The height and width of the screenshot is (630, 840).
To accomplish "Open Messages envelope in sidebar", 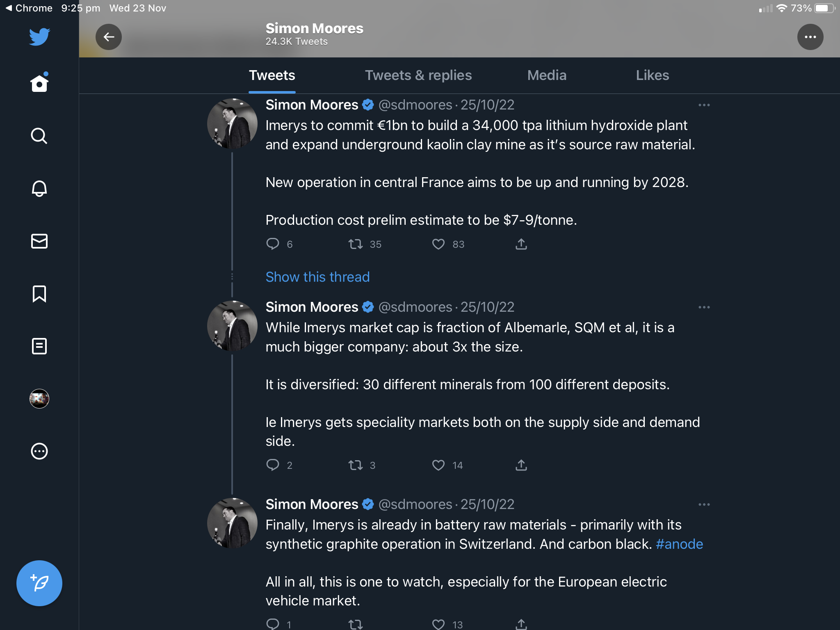I will [x=39, y=241].
